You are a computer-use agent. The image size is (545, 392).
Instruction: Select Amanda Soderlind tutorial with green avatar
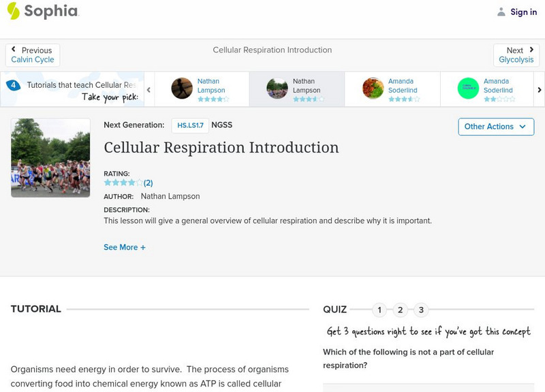coord(468,88)
